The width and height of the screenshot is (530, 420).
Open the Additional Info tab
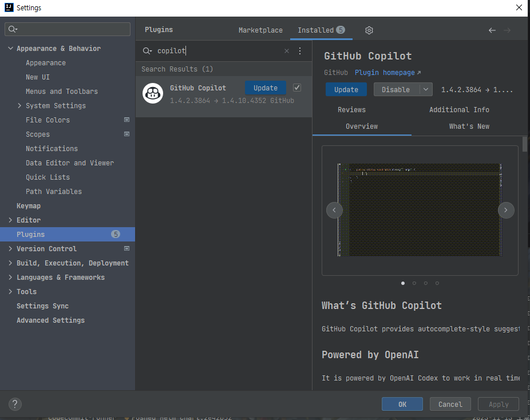[460, 110]
